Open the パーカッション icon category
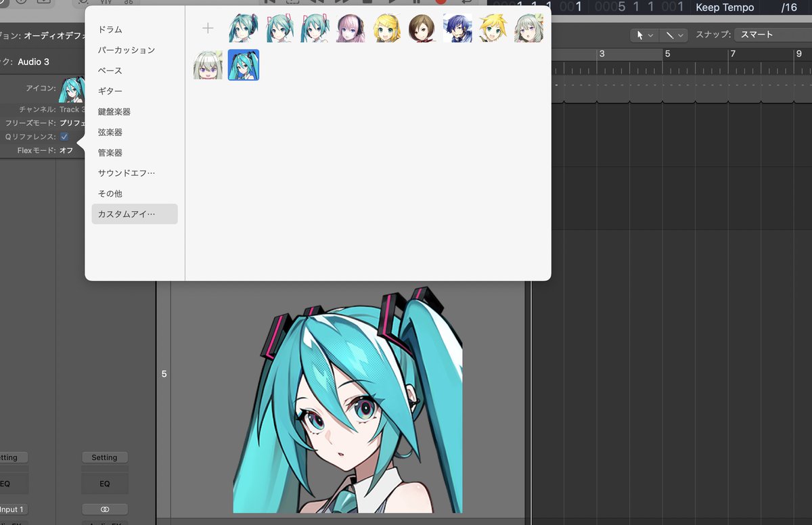Viewport: 812px width, 525px height. pos(127,50)
